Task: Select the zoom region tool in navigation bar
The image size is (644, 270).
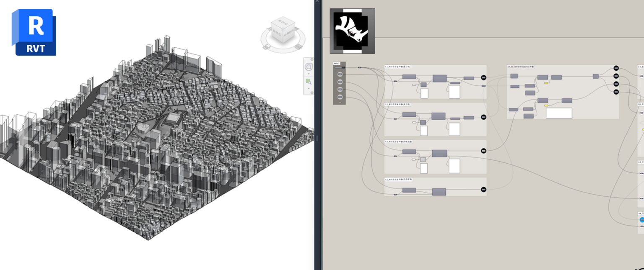Action: (309, 81)
